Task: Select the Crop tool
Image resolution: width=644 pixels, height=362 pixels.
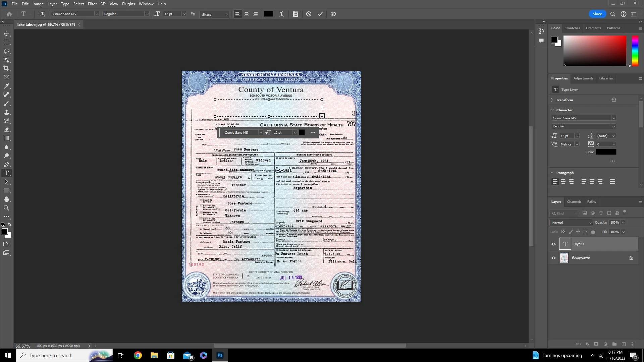Action: pos(6,68)
